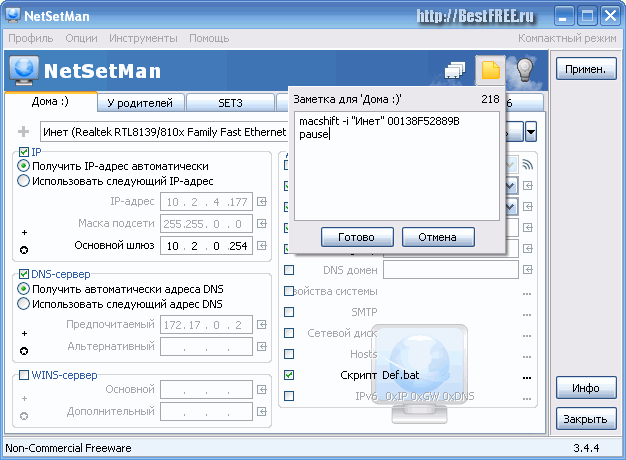Uncheck the Скрипт checkbox
The height and width of the screenshot is (460, 626).
[x=289, y=376]
